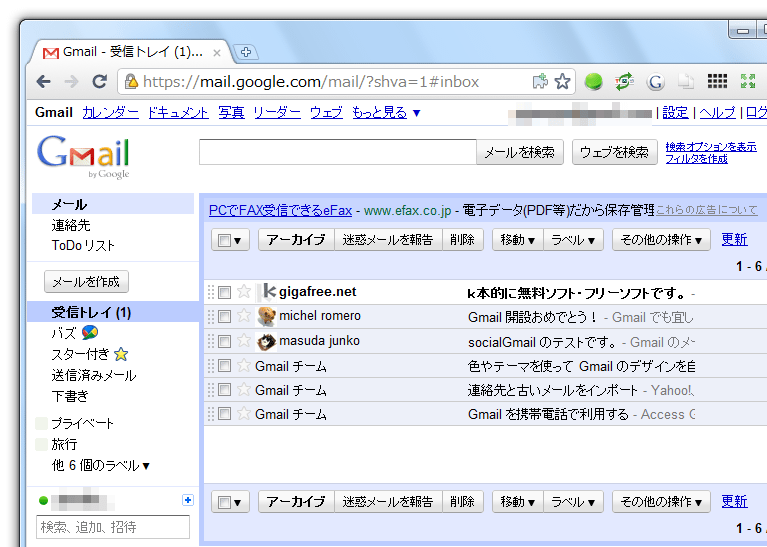The width and height of the screenshot is (767, 547).
Task: Expand もっと見る menu in top bar
Action: (x=386, y=113)
